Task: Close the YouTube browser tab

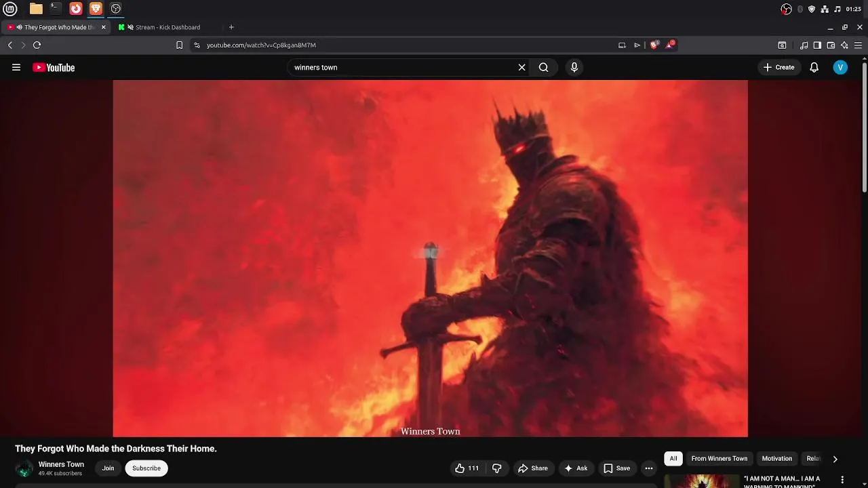Action: click(104, 27)
